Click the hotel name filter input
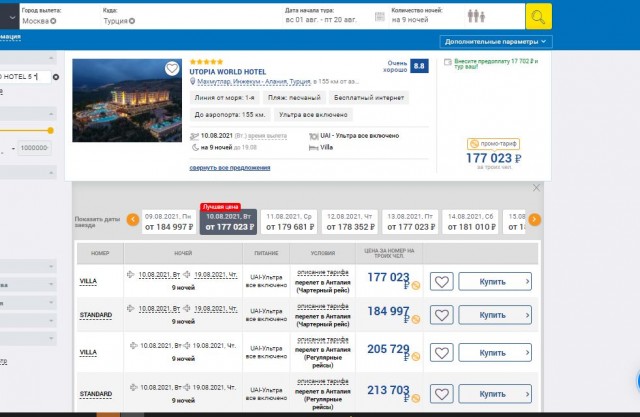Image resolution: width=640 pixels, height=417 pixels. point(24,77)
